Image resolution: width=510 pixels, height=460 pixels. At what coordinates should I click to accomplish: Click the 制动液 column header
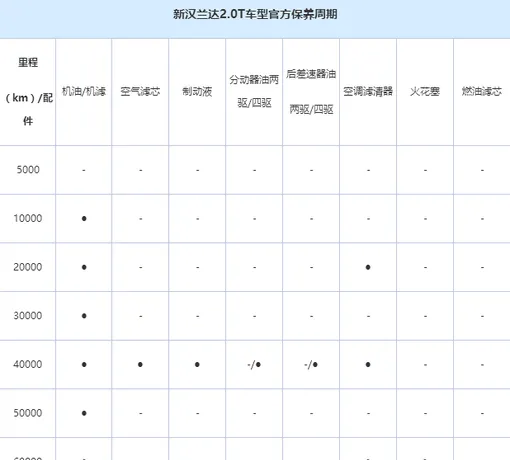coord(197,91)
